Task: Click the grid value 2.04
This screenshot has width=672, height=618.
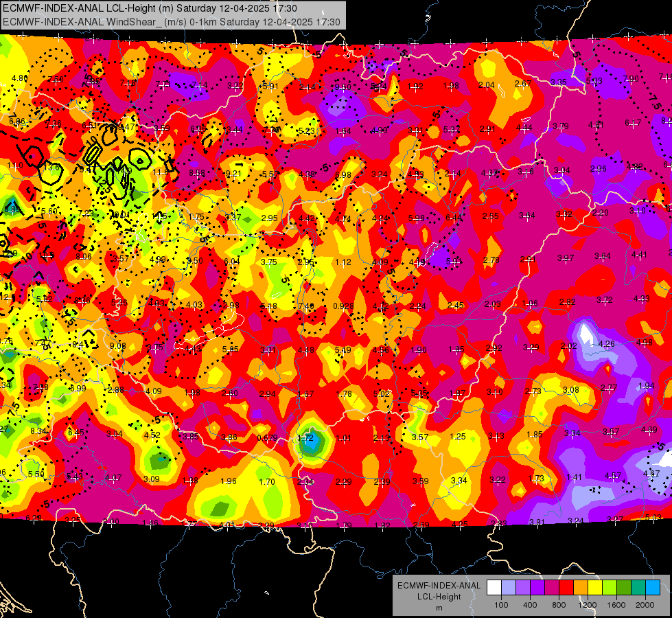Action: click(487, 85)
